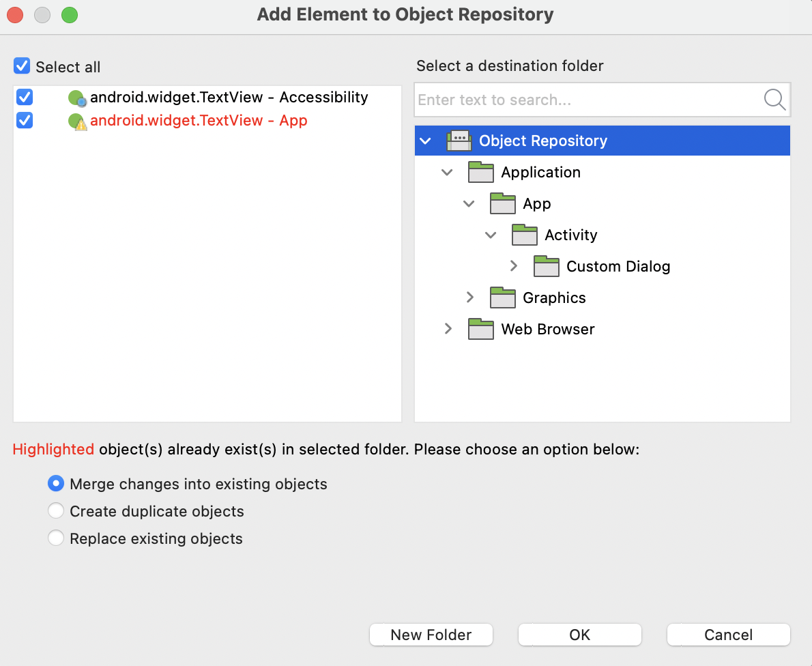Collapse the Application tree node
The height and width of the screenshot is (666, 812).
pyautogui.click(x=447, y=172)
